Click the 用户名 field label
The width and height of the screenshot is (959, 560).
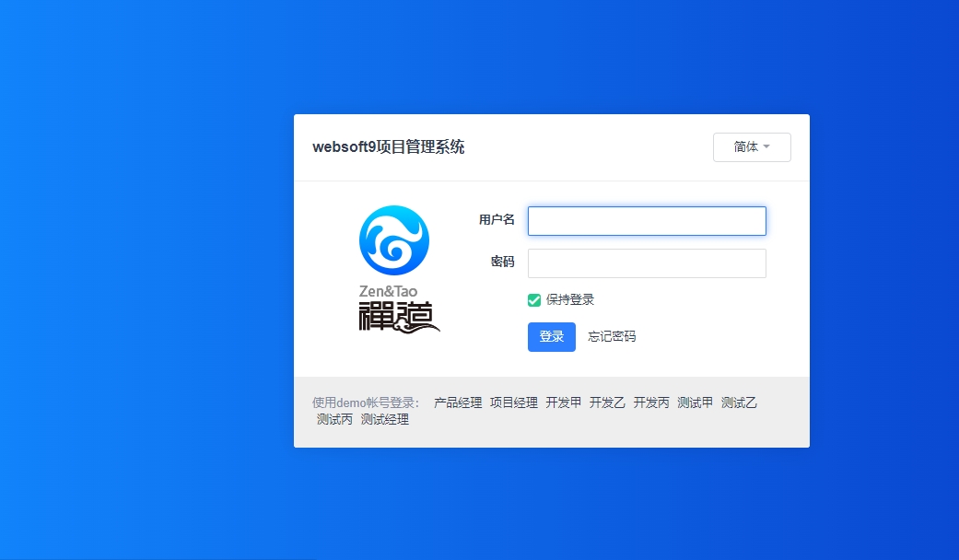point(497,220)
